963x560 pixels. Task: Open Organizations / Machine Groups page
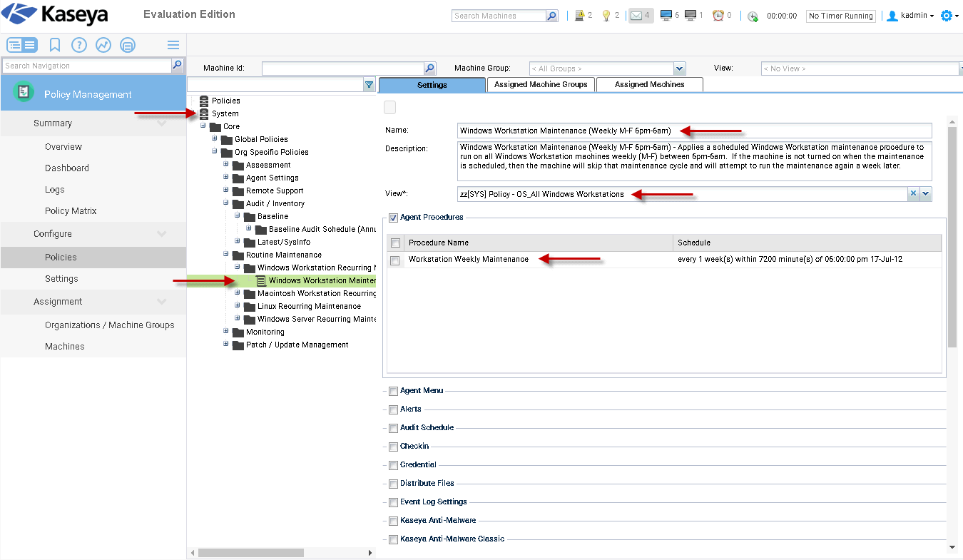(x=109, y=325)
